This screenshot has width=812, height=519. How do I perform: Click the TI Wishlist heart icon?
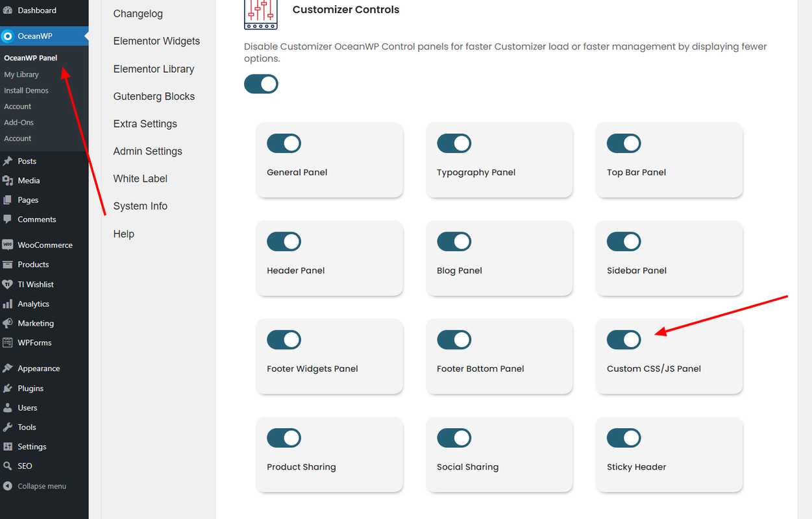point(8,284)
